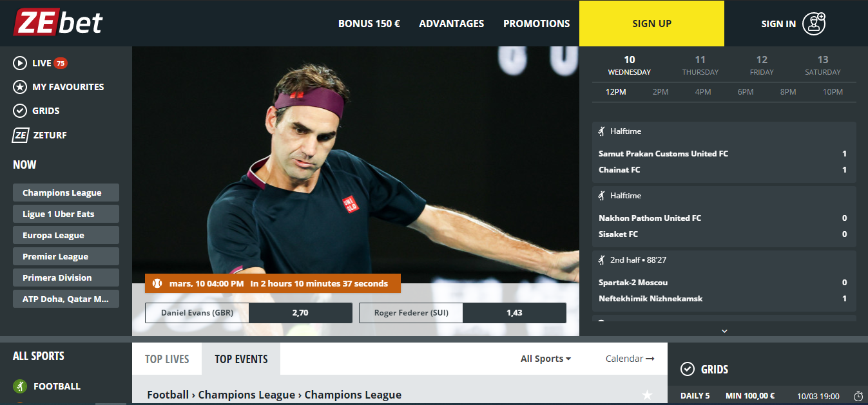Screen dimensions: 868x405
Task: Click the Grids checkmark icon in sidebar
Action: (20, 111)
